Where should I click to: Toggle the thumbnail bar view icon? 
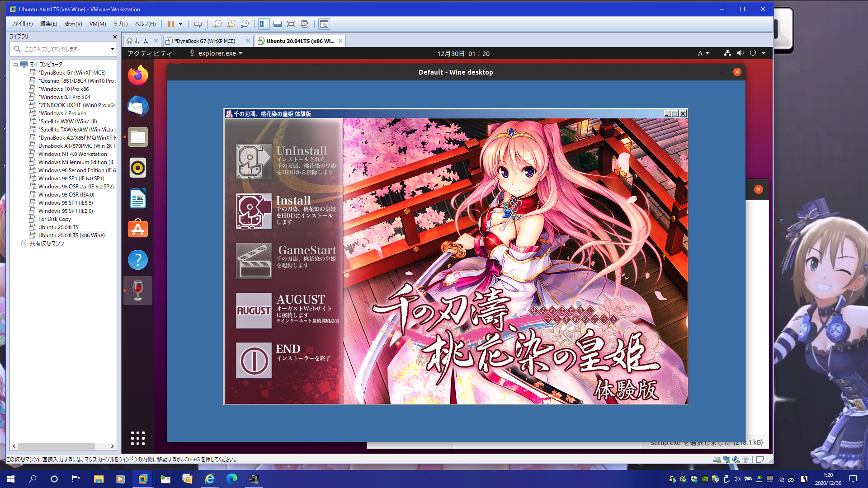tap(278, 24)
